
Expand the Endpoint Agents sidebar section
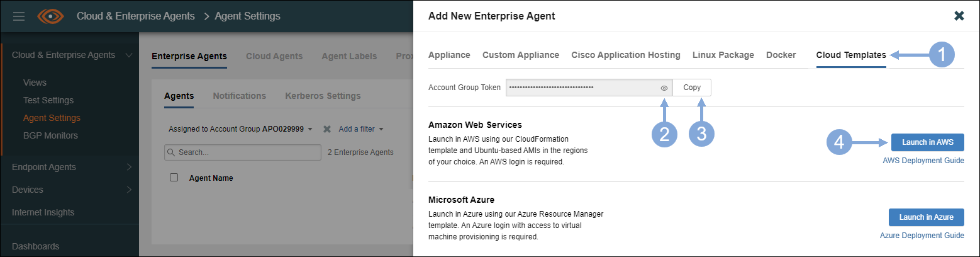click(x=129, y=167)
